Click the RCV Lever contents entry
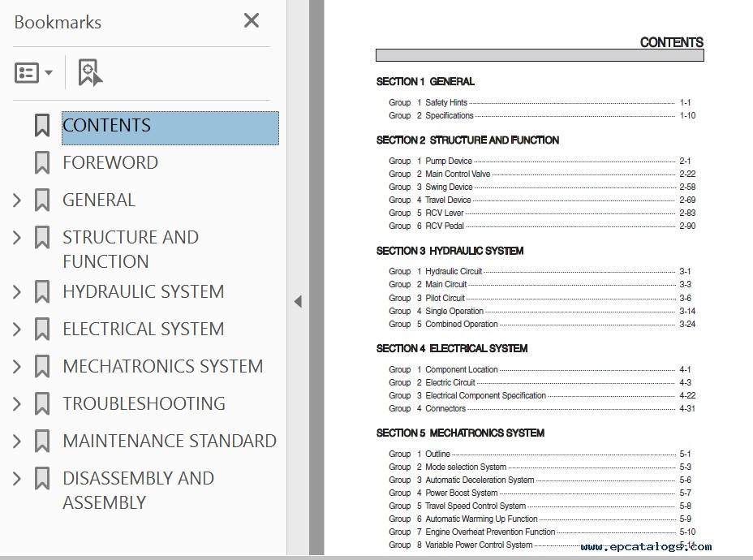 (x=542, y=213)
